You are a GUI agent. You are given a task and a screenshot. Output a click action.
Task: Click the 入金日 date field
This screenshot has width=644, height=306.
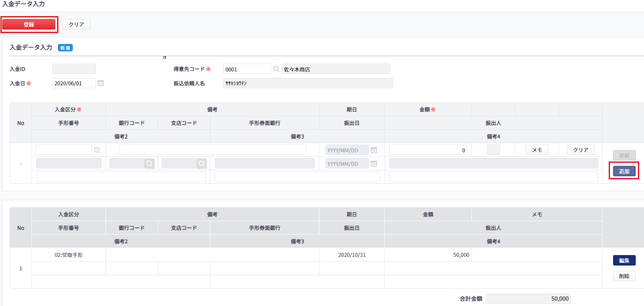(74, 83)
